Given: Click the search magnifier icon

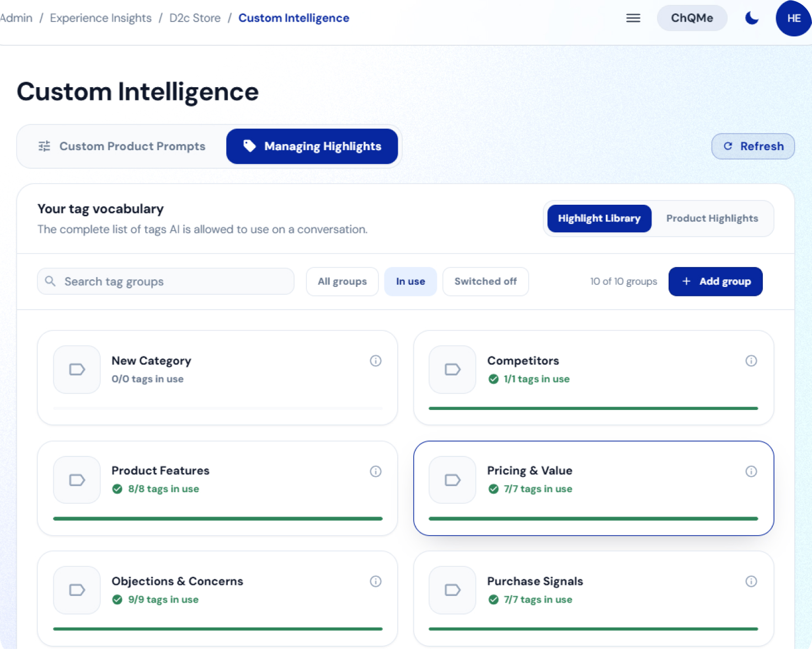Looking at the screenshot, I should pos(50,281).
